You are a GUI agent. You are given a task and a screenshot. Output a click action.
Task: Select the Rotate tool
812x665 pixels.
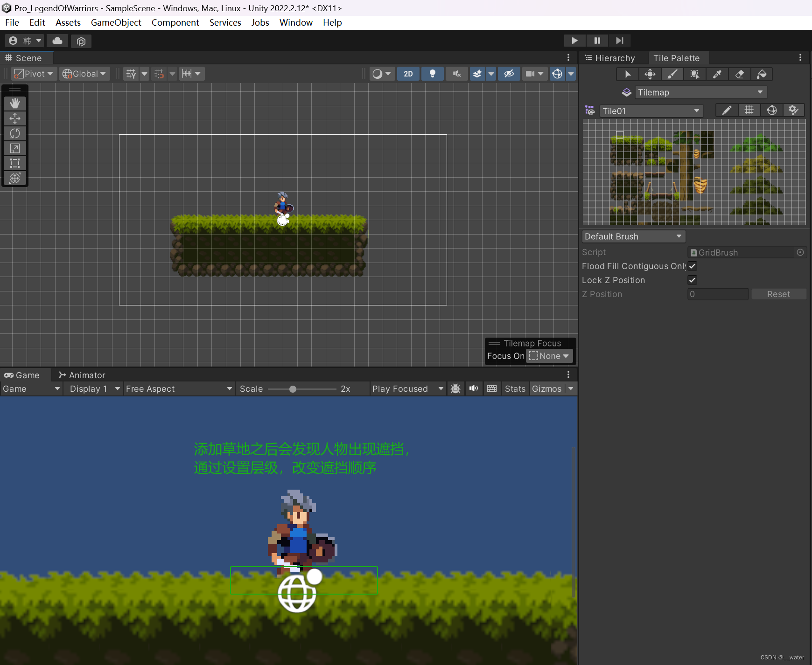click(x=15, y=133)
